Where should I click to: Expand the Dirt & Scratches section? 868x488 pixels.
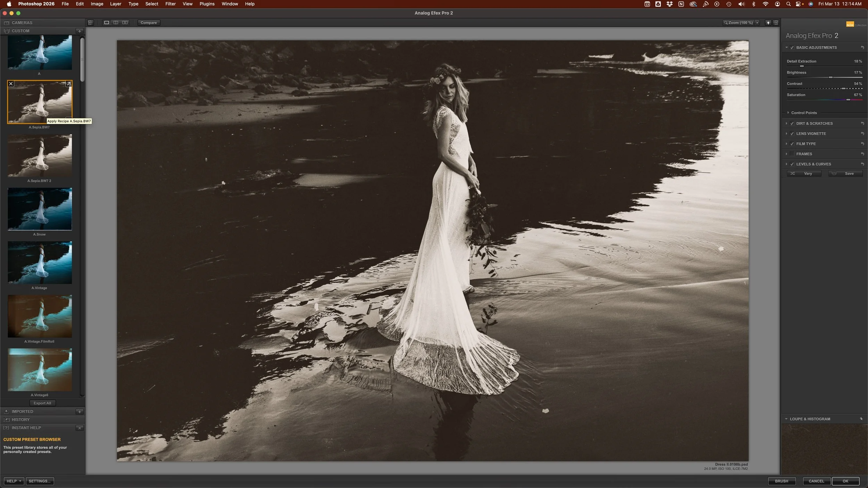tap(786, 123)
